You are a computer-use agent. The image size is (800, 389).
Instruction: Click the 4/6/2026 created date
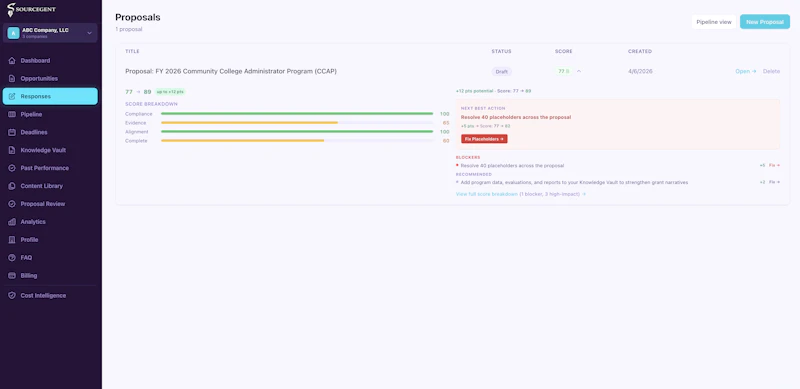(x=640, y=71)
